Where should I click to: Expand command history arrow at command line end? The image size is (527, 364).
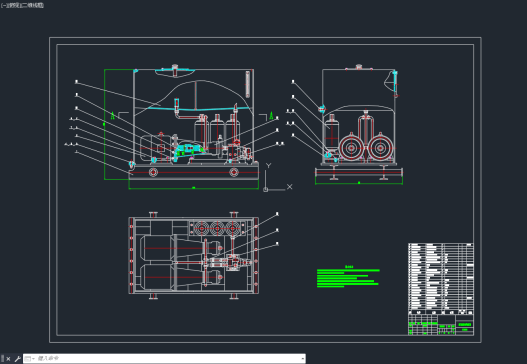tap(302, 359)
